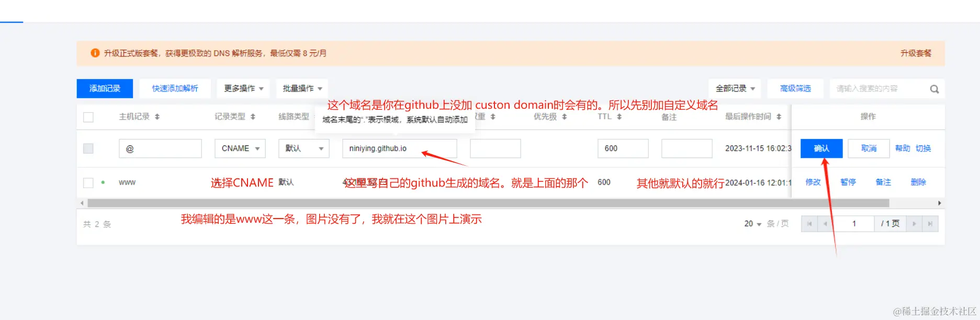Click the TTL field showing 600
Image resolution: width=980 pixels, height=320 pixels.
tap(623, 148)
